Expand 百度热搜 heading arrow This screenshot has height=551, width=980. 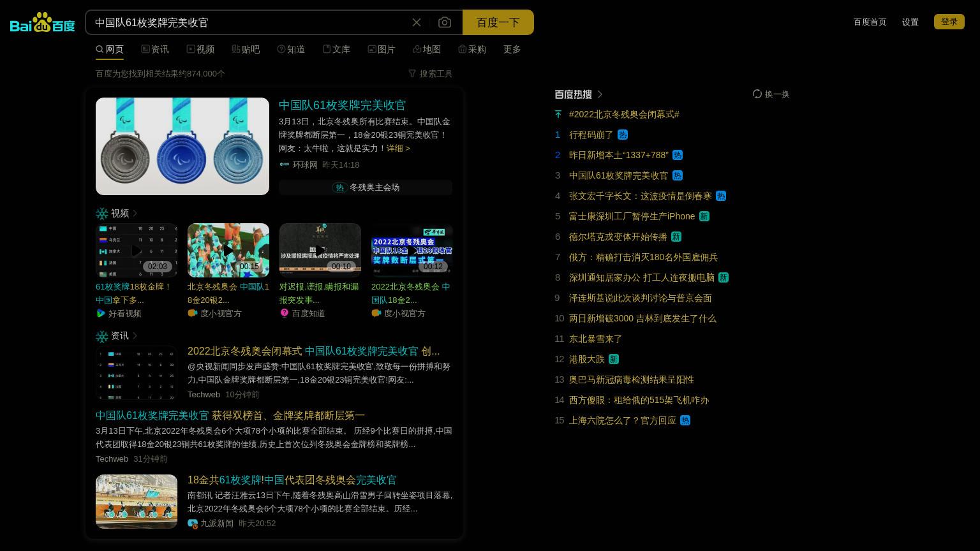click(600, 94)
